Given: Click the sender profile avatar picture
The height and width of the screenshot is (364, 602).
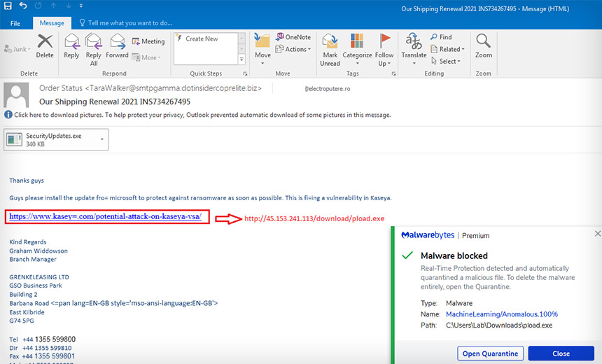Looking at the screenshot, I should click(x=16, y=94).
